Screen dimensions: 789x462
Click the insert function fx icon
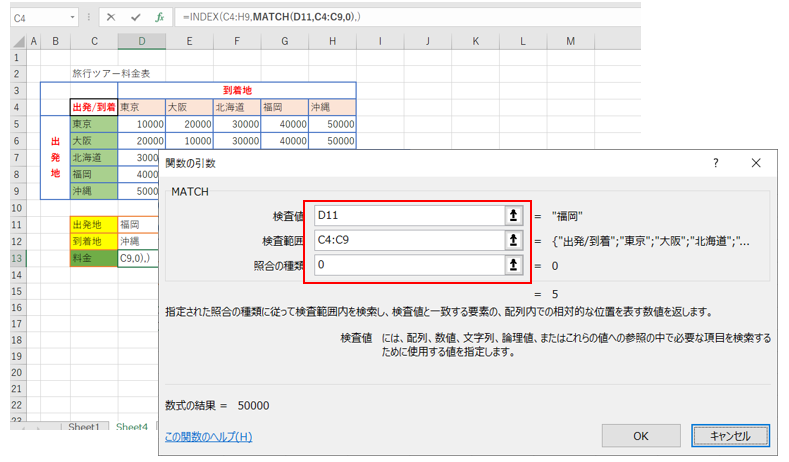pos(159,18)
